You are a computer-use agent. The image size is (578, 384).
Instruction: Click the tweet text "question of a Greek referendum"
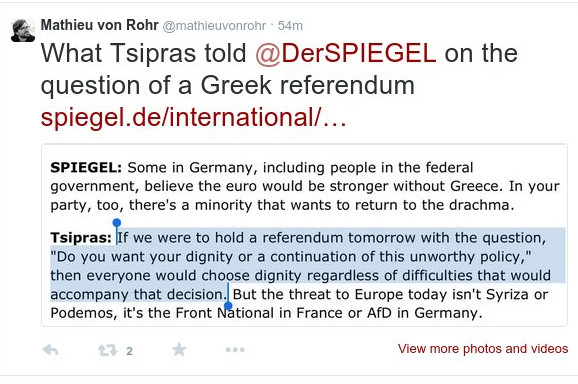227,85
